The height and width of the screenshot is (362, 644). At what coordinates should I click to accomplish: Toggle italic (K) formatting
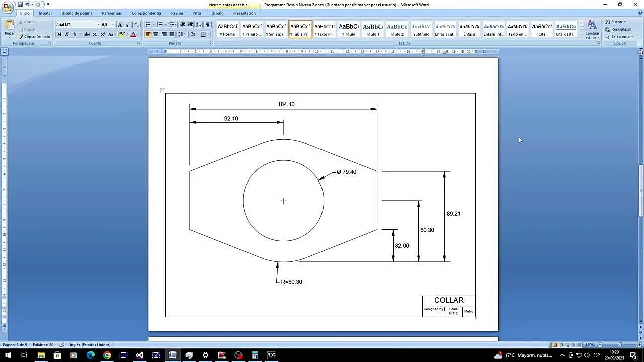point(67,34)
